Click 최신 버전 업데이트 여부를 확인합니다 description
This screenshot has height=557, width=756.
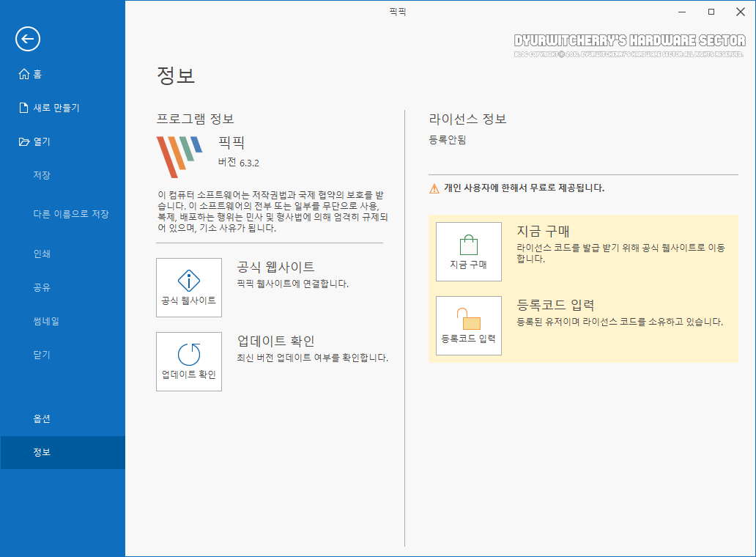(312, 358)
